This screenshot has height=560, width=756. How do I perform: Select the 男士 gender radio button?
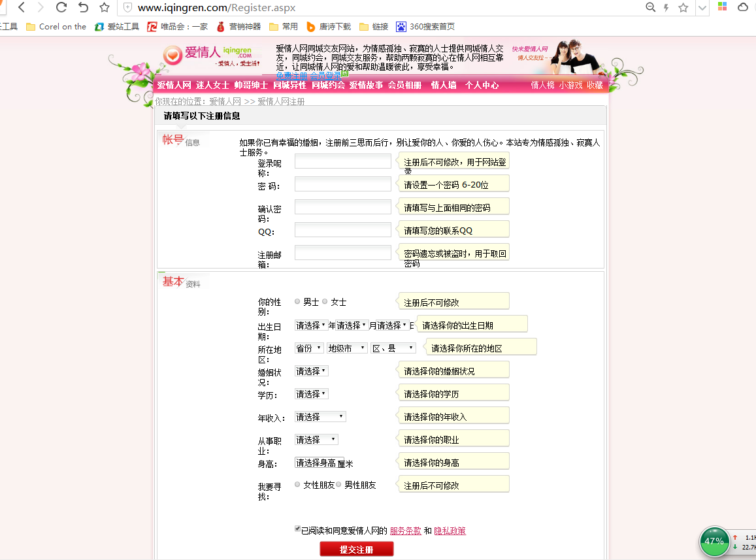(x=297, y=301)
